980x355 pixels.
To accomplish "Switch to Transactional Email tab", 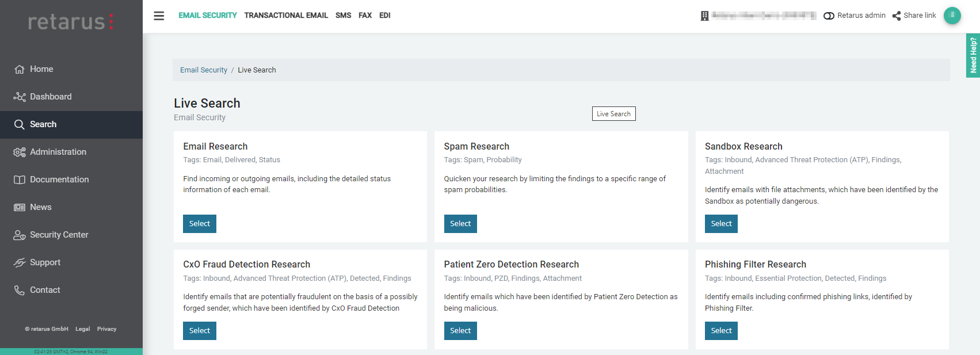I will (286, 16).
